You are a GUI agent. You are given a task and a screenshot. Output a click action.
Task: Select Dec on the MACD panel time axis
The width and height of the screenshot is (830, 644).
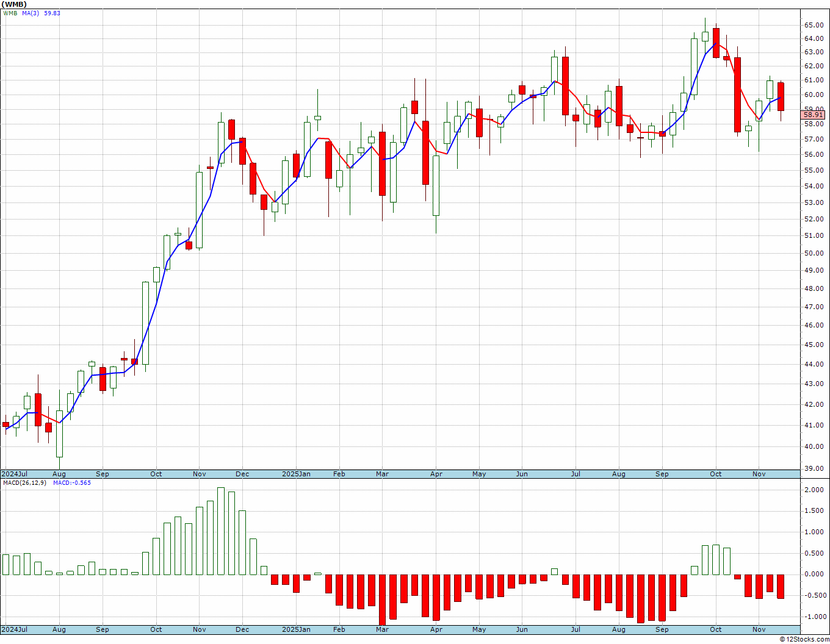click(x=242, y=629)
